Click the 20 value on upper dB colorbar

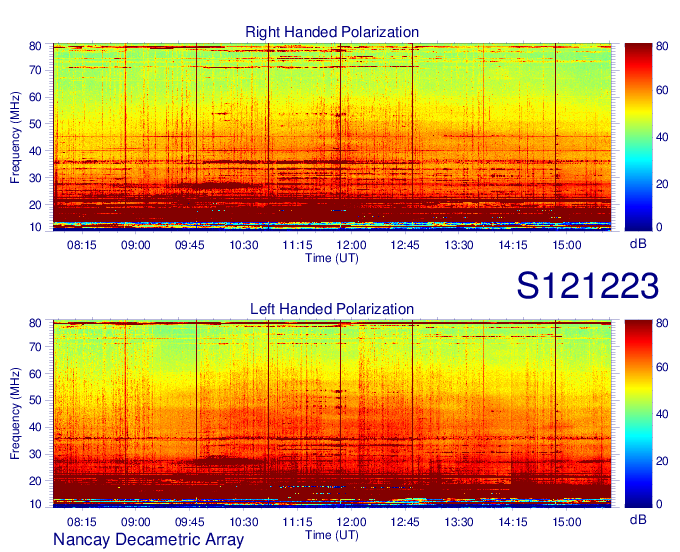(x=662, y=184)
